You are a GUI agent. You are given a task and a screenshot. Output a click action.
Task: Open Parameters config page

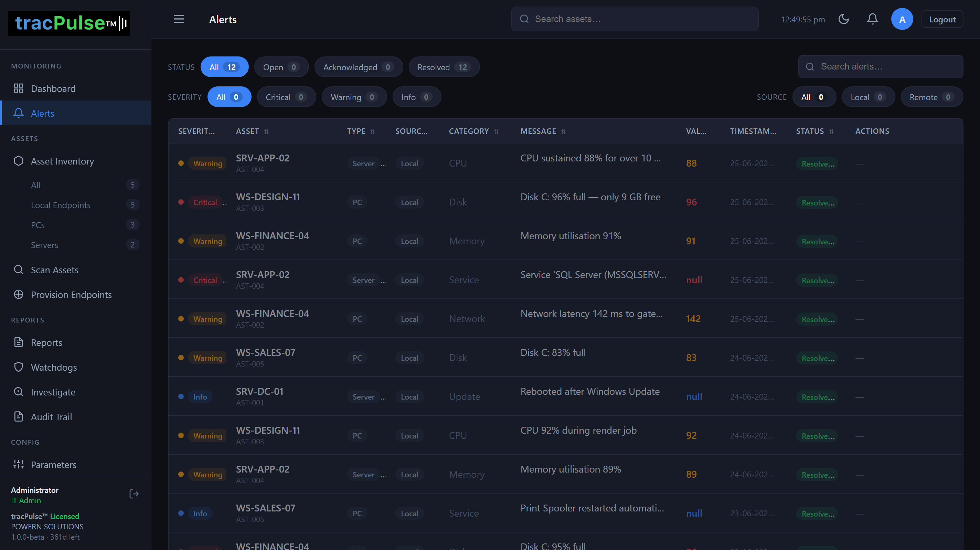coord(76,465)
